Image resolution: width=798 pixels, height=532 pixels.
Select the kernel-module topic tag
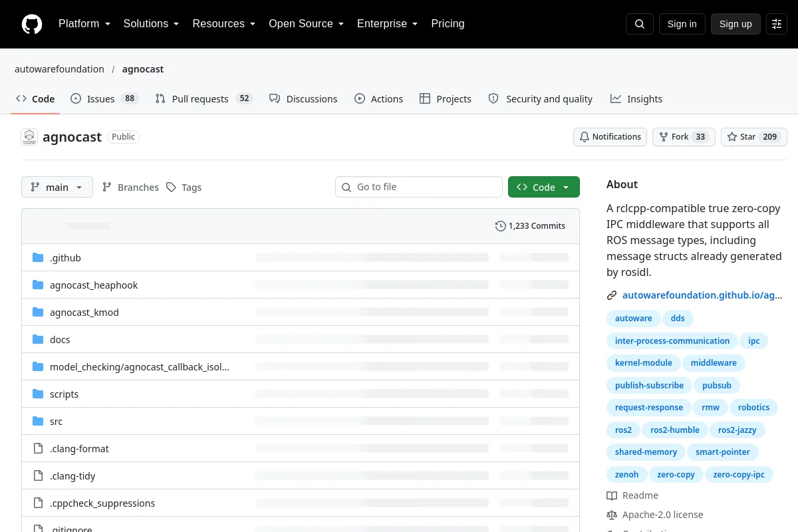point(644,363)
